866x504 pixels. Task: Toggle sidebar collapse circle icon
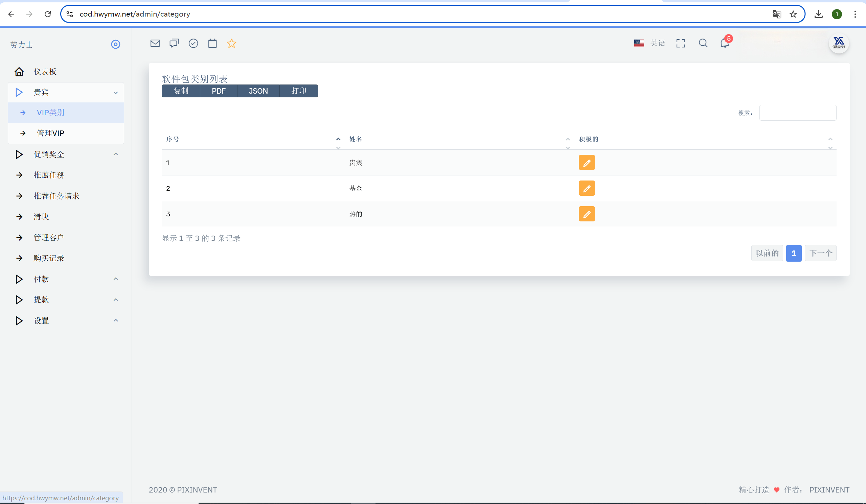click(x=115, y=44)
